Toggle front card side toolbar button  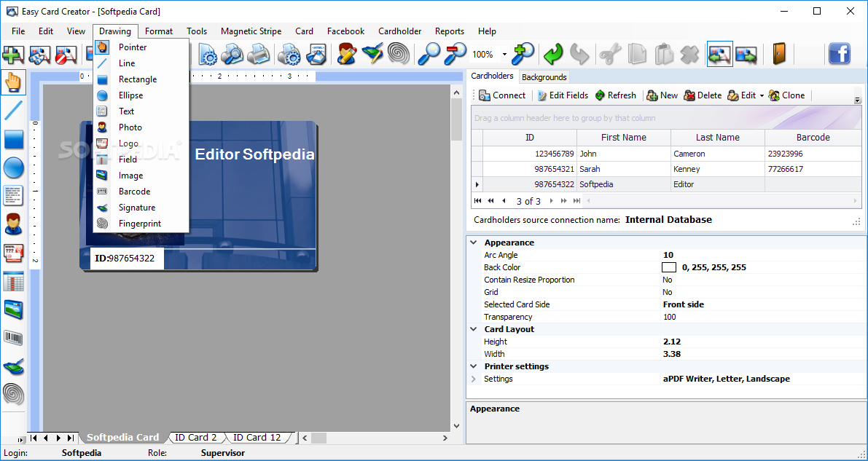pyautogui.click(x=719, y=54)
